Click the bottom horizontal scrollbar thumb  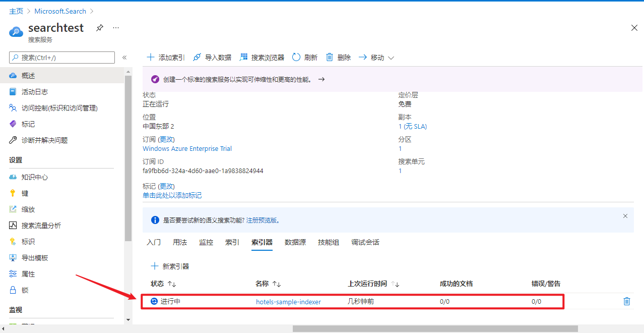pos(435,328)
